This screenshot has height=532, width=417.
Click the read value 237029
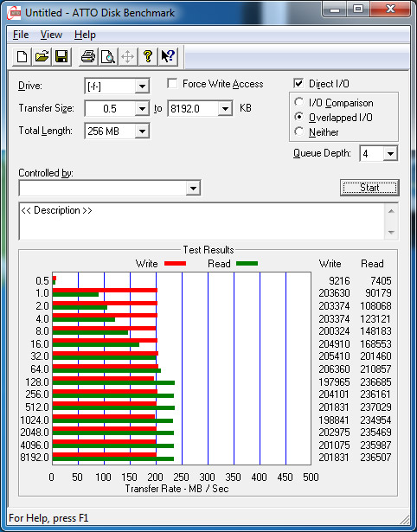tap(376, 407)
